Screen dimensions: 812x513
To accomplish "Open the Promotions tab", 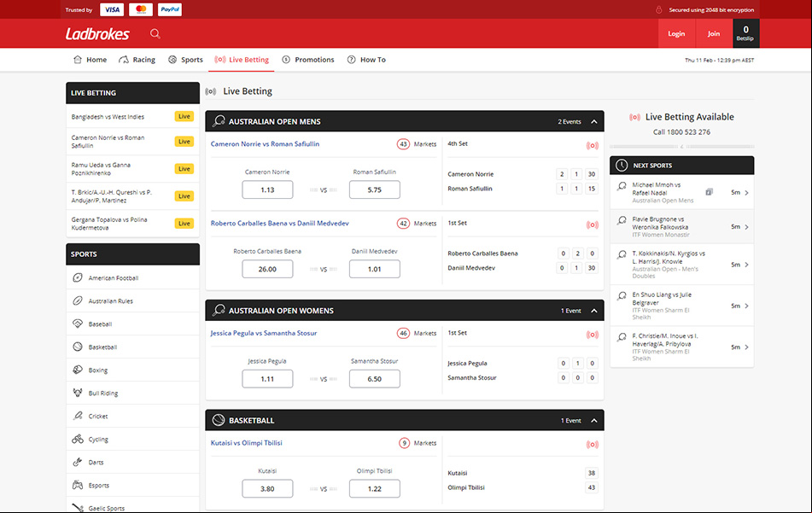I will pyautogui.click(x=308, y=60).
